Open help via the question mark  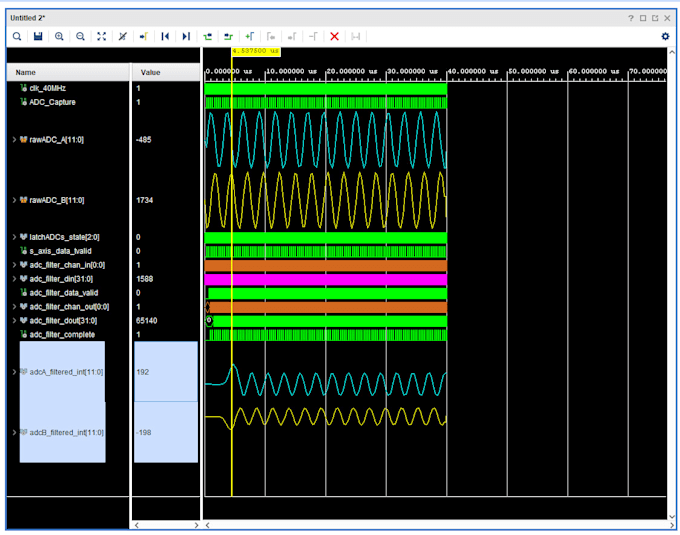(631, 18)
